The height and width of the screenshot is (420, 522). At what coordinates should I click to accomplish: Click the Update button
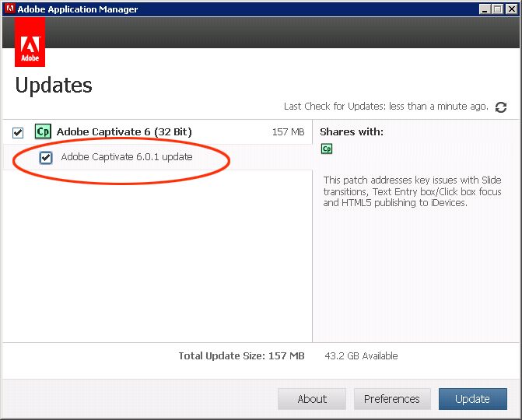click(473, 399)
